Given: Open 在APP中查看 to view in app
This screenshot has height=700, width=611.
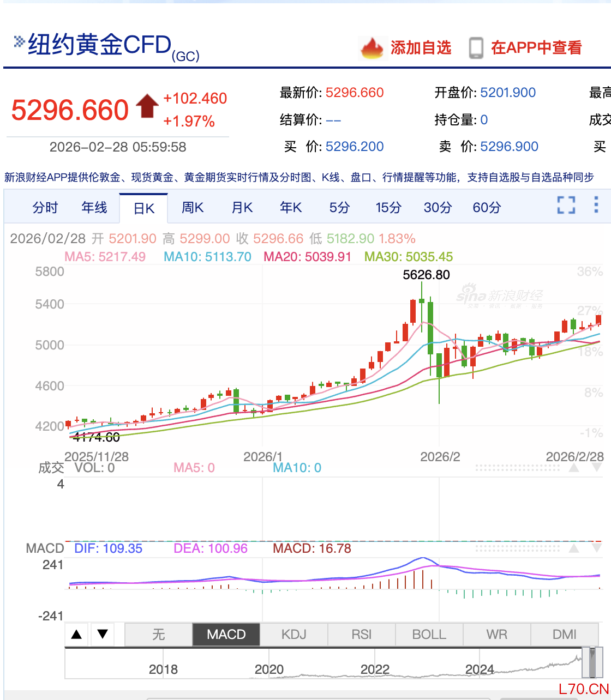Looking at the screenshot, I should [536, 48].
